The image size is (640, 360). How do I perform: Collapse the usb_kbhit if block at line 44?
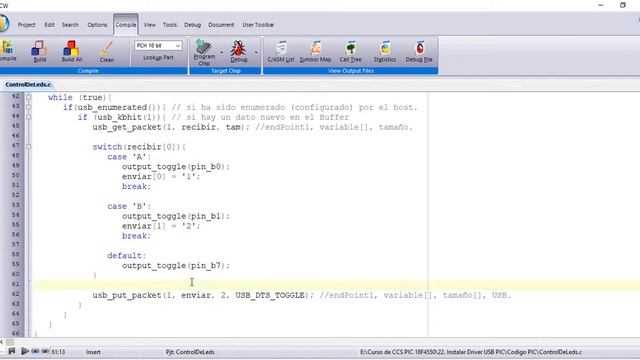(29, 117)
